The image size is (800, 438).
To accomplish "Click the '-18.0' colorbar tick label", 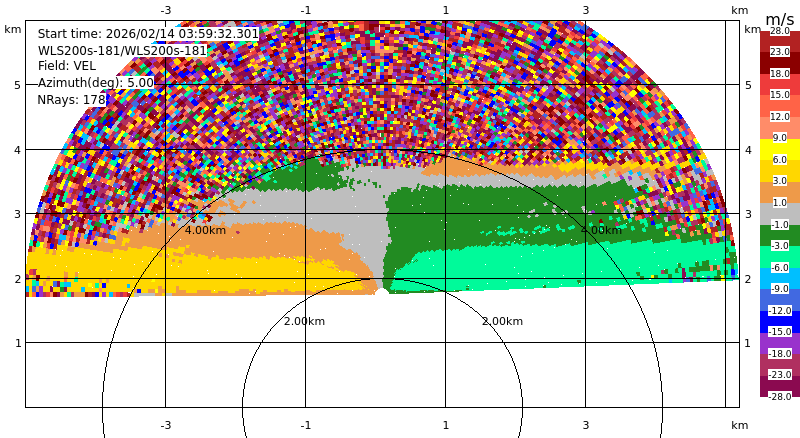I will tap(779, 354).
